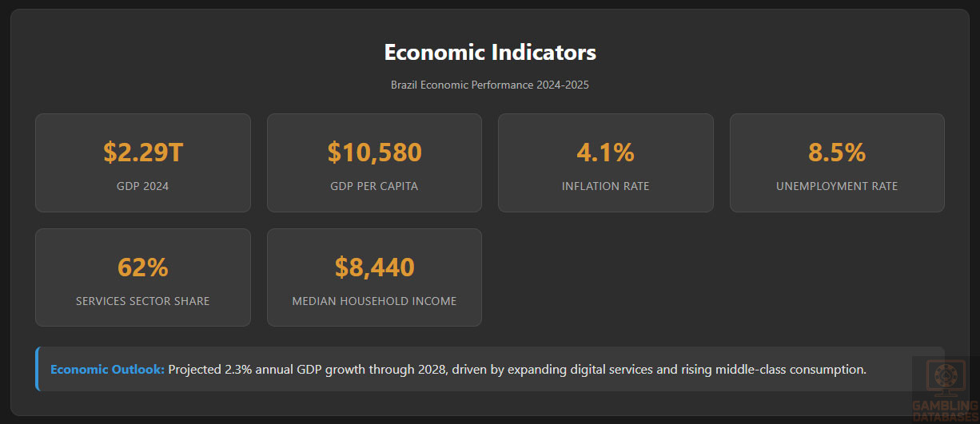Select the $10,580 value

[374, 152]
